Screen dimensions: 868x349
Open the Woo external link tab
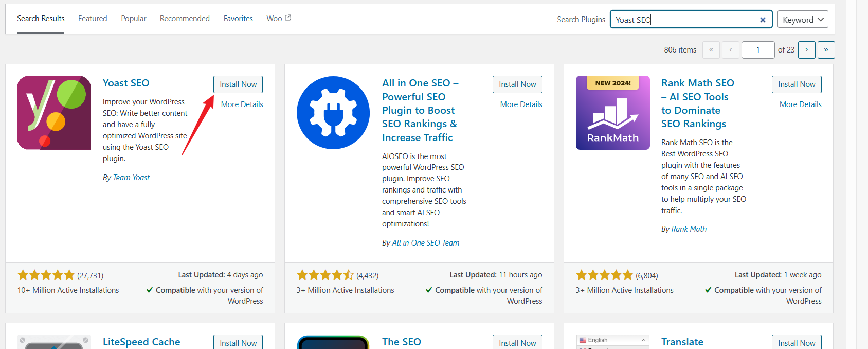click(x=278, y=19)
